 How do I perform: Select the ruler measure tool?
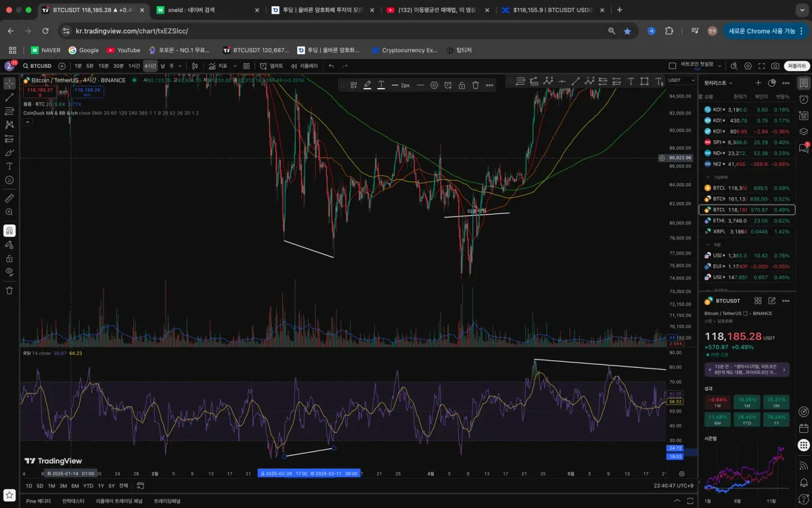9,198
